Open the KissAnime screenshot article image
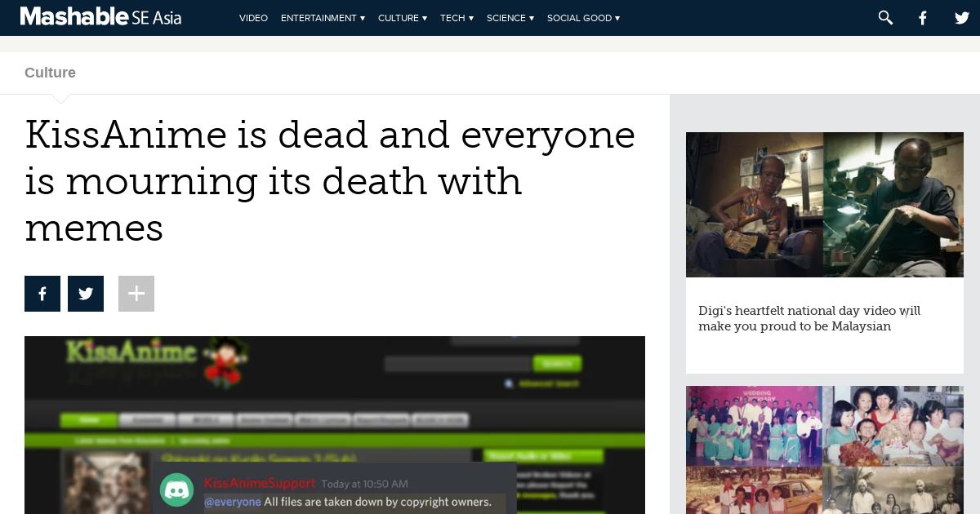This screenshot has height=514, width=980. [x=335, y=425]
